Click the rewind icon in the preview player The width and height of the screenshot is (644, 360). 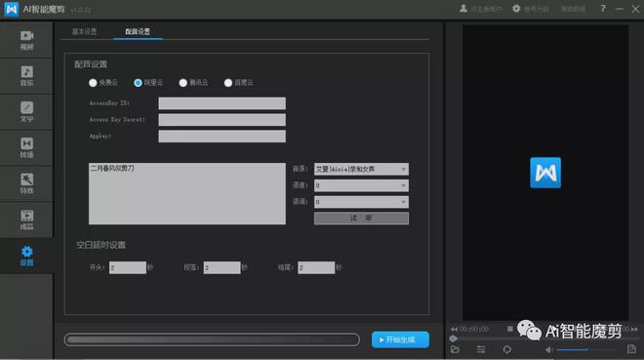coord(454,329)
